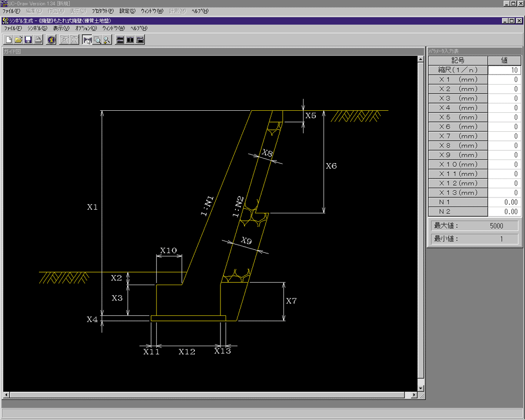Image resolution: width=525 pixels, height=420 pixels.
Task: Click the printer icon in the toolbar
Action: coord(38,40)
